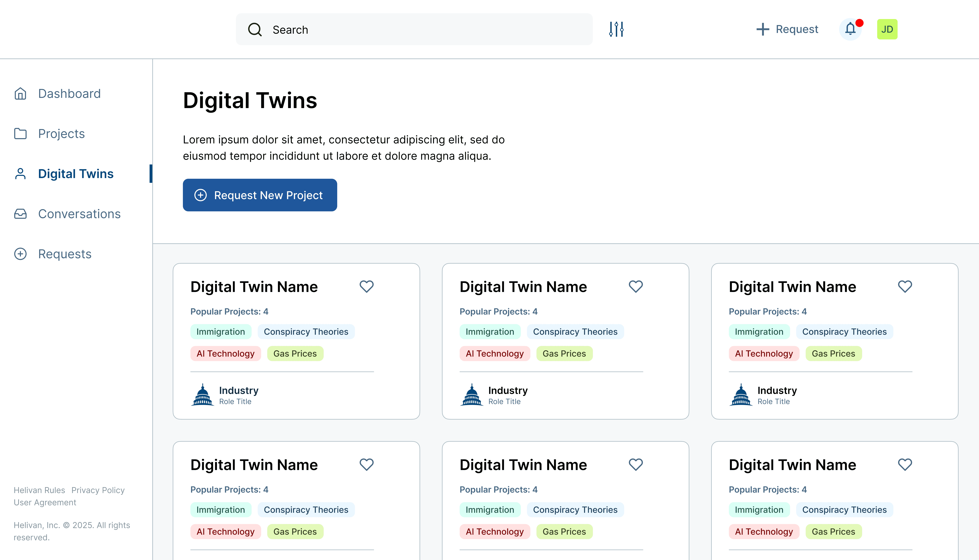Focus the Search input field
The image size is (979, 560).
[x=423, y=30]
